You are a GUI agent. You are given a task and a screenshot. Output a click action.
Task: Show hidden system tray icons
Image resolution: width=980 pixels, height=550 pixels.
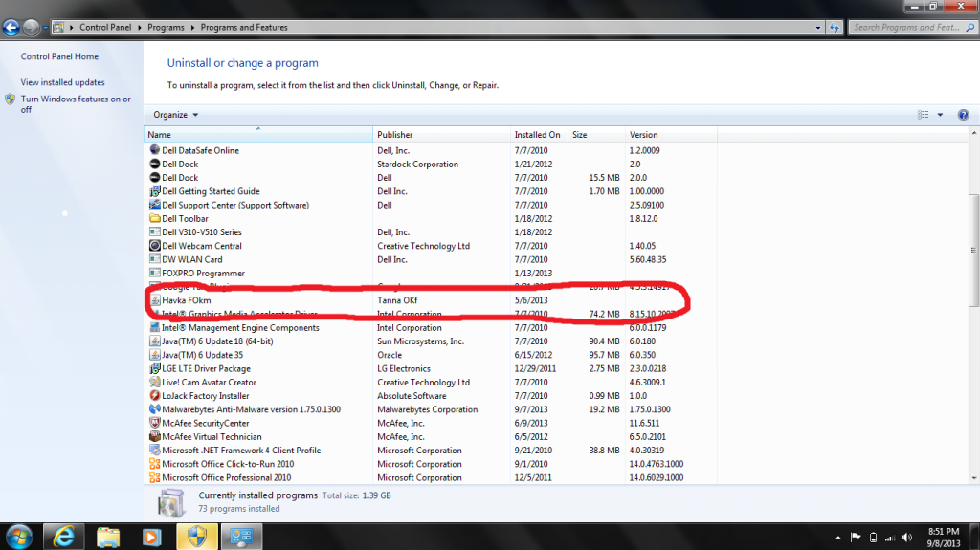pos(838,538)
